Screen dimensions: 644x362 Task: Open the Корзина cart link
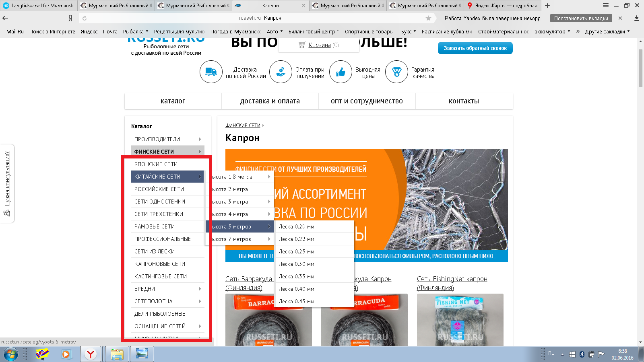[320, 45]
